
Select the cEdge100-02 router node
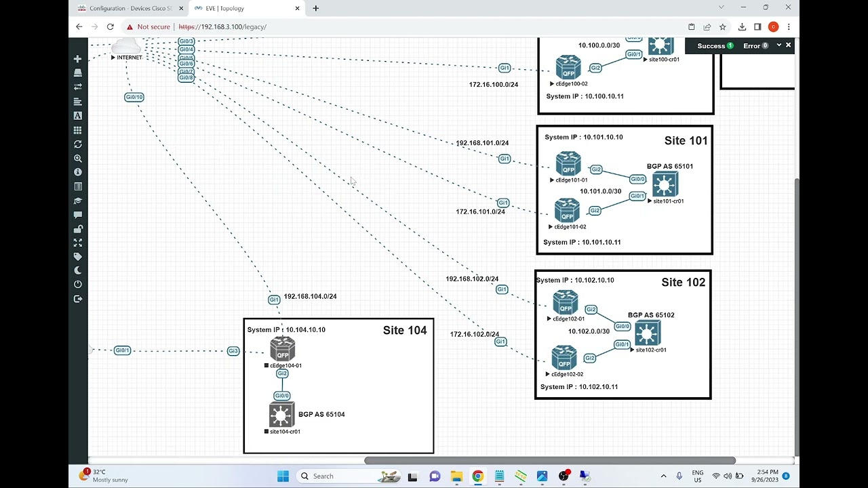tap(568, 68)
